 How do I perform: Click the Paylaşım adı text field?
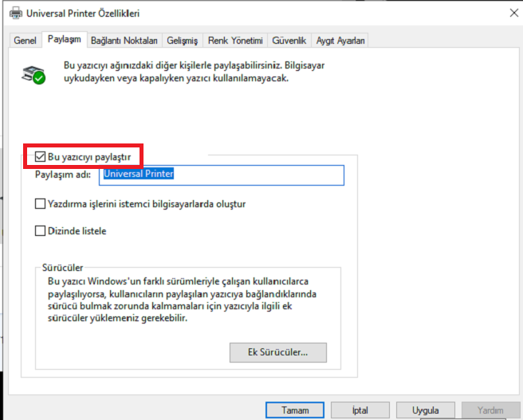[x=222, y=175]
